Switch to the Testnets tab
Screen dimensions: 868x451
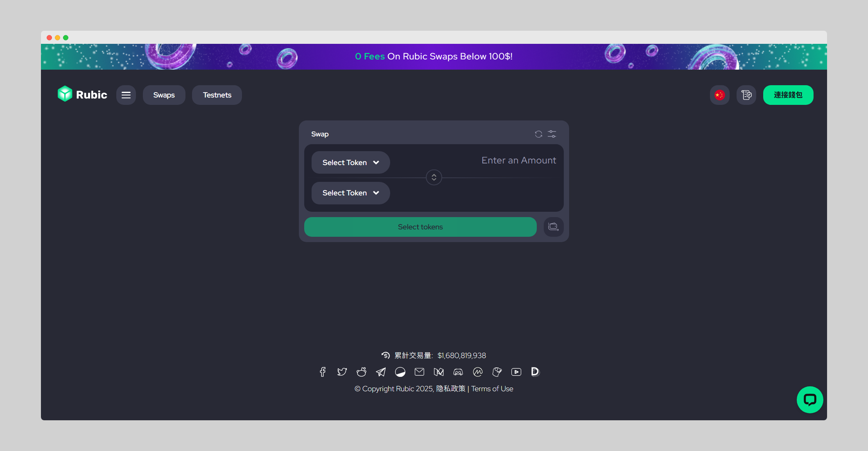(217, 95)
